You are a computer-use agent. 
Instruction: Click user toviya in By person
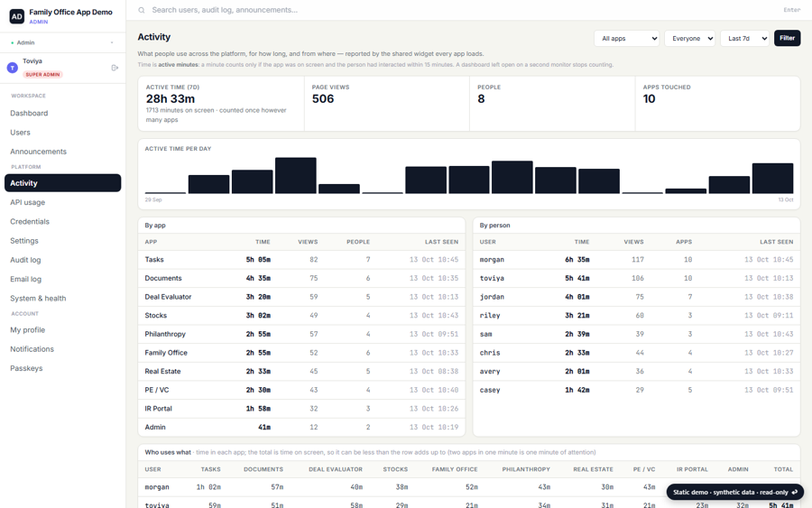pos(492,278)
